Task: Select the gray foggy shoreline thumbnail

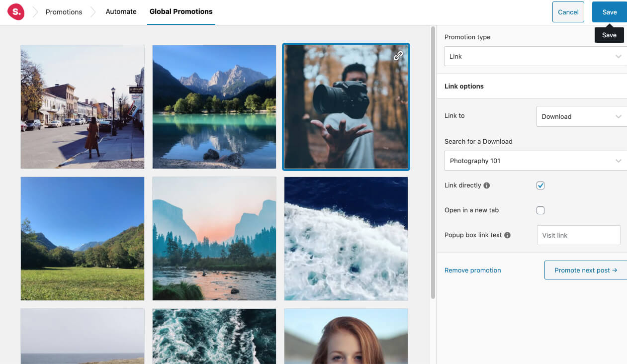Action: pyautogui.click(x=83, y=336)
